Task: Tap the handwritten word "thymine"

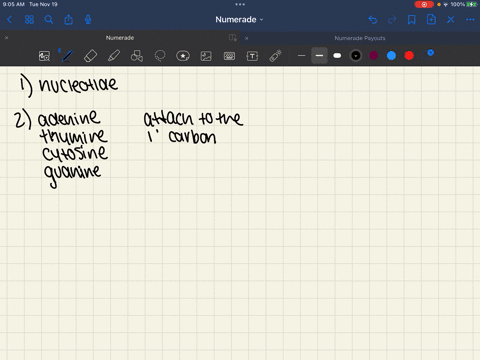Action: click(x=73, y=136)
